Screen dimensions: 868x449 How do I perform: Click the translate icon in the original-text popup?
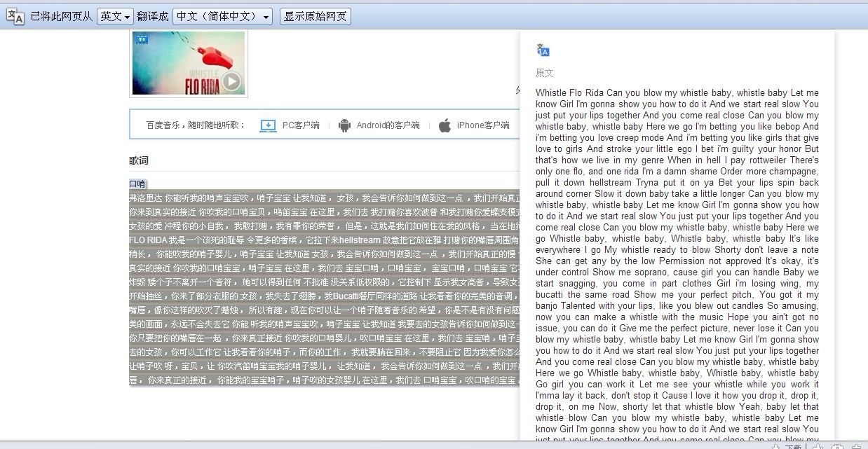coord(543,50)
